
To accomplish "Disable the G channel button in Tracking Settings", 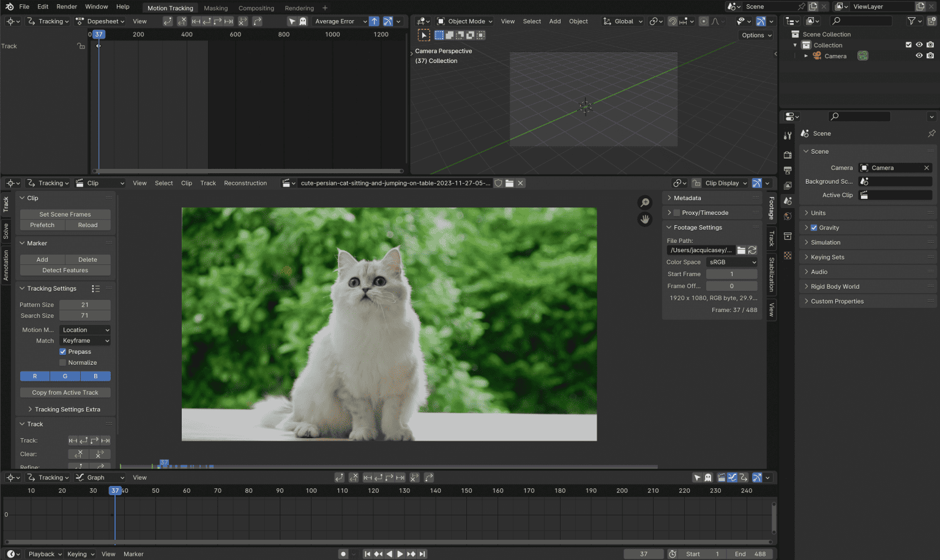I will tap(65, 376).
